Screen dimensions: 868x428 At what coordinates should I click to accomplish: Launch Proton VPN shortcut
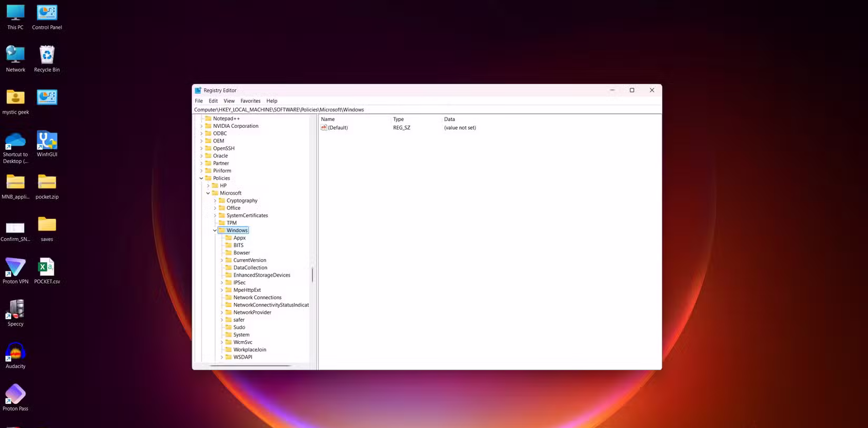15,271
